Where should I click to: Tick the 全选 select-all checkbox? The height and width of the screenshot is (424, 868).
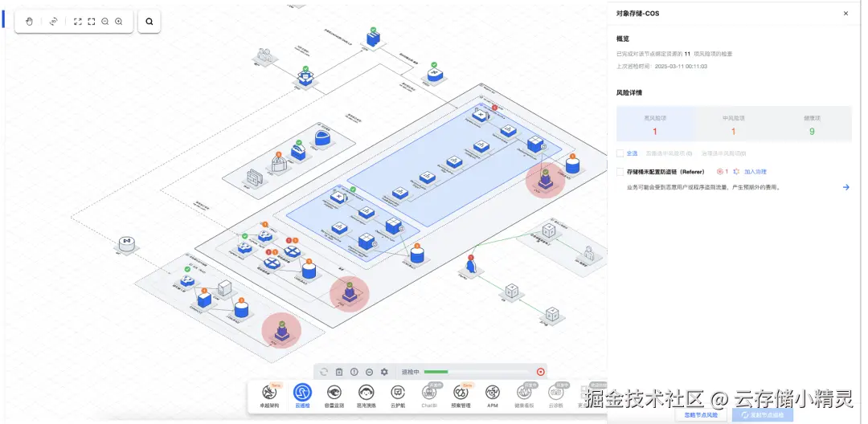click(x=620, y=153)
